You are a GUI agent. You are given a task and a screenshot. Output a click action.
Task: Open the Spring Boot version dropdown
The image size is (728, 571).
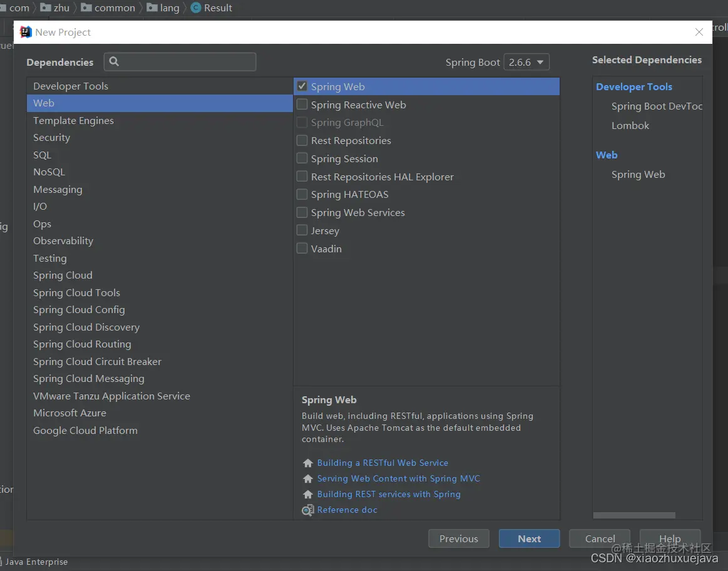(x=526, y=62)
